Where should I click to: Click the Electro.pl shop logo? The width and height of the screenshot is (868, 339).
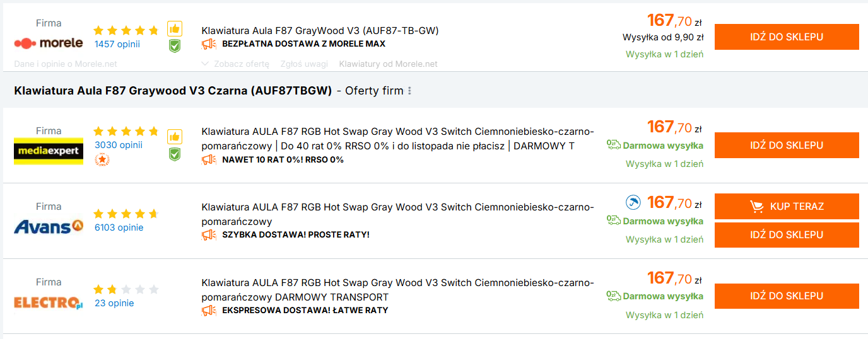[49, 303]
